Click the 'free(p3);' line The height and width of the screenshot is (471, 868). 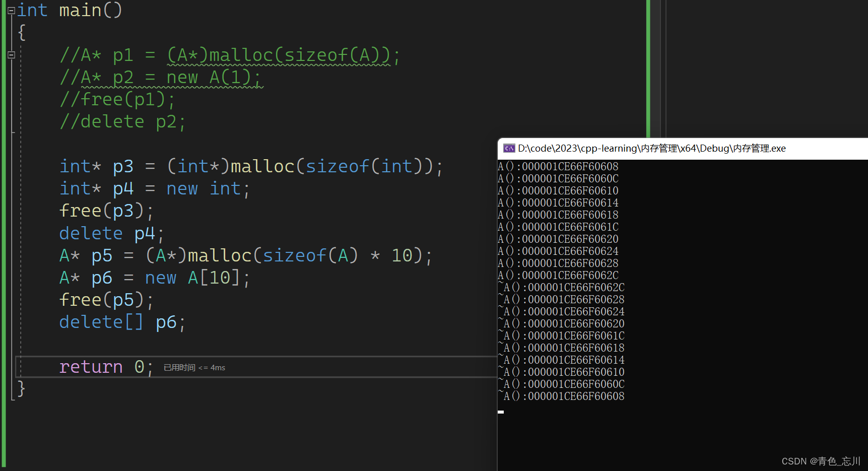pos(106,211)
